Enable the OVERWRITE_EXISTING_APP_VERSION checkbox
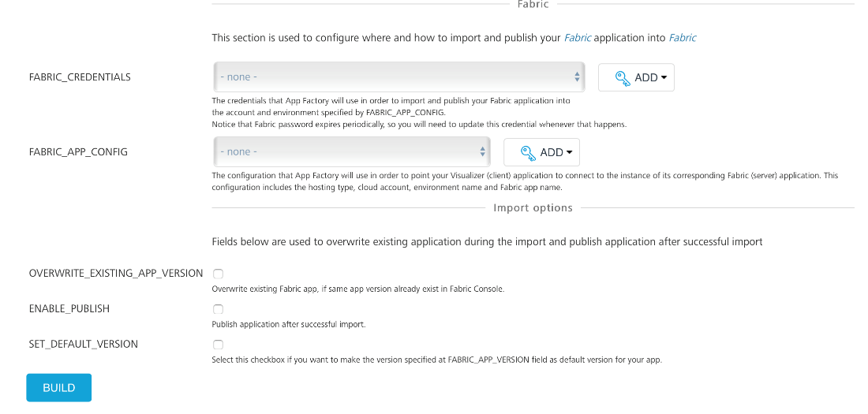This screenshot has width=868, height=414. pos(218,274)
